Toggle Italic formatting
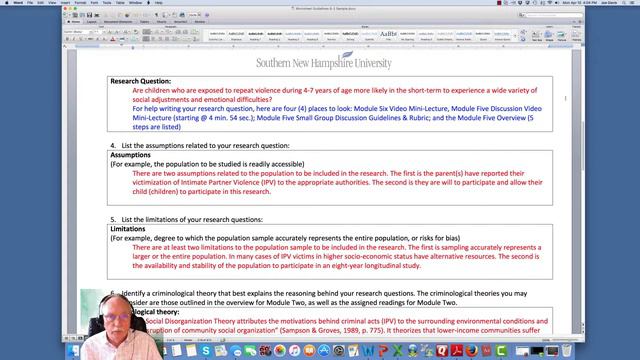The height and width of the screenshot is (360, 640). point(73,39)
